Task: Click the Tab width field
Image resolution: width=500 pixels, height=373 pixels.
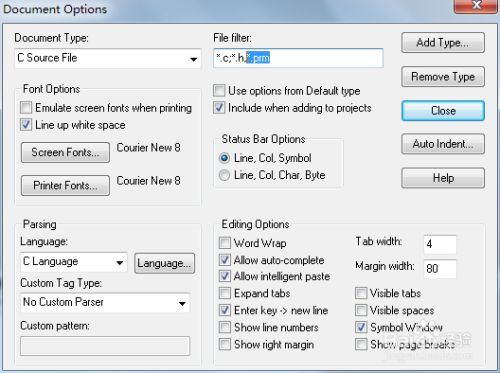Action: (440, 244)
